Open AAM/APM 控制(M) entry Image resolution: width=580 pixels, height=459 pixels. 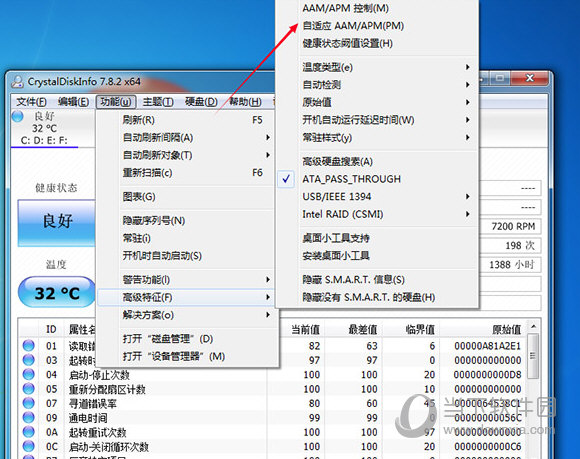click(377, 8)
